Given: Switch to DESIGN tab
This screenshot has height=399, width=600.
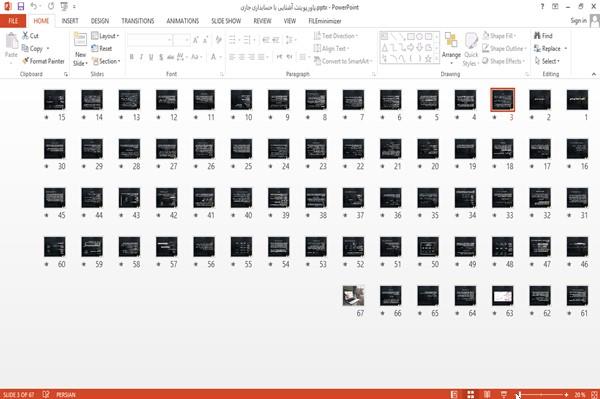Looking at the screenshot, I should coord(100,21).
